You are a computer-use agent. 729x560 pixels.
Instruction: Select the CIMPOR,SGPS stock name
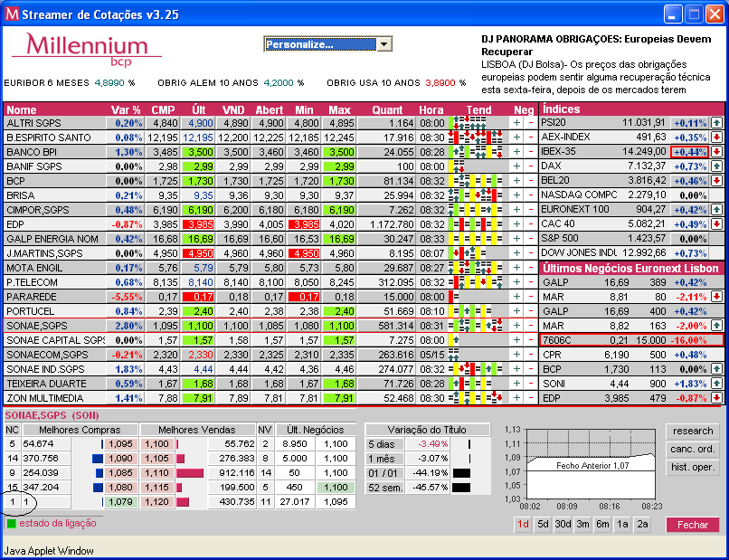pyautogui.click(x=38, y=210)
